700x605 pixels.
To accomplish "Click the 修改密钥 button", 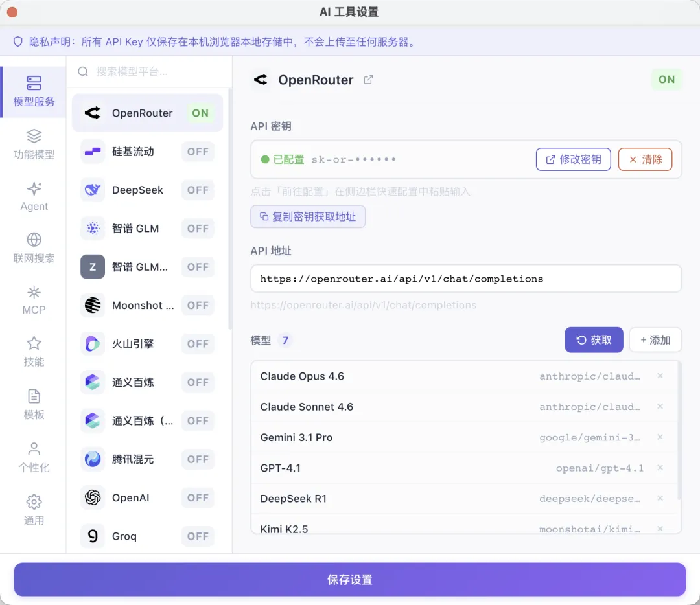I will point(573,159).
